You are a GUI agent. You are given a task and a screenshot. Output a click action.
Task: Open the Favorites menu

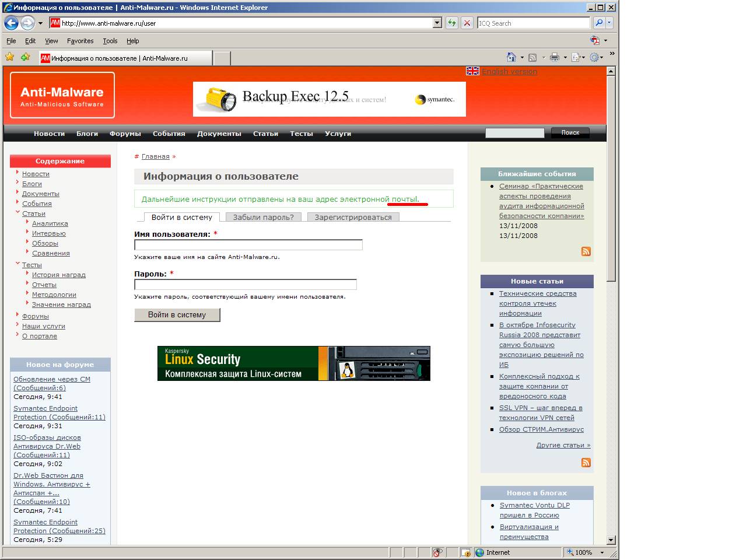pyautogui.click(x=80, y=41)
